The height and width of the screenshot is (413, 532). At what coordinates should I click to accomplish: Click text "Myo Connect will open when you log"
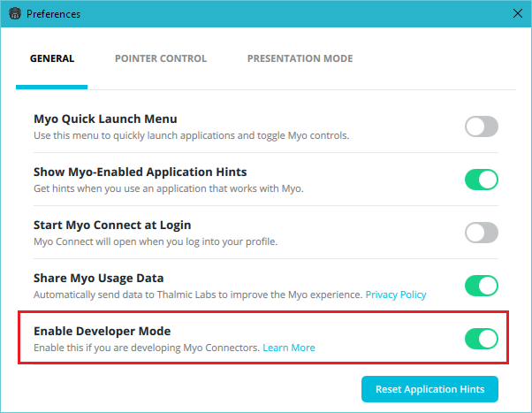point(117,241)
